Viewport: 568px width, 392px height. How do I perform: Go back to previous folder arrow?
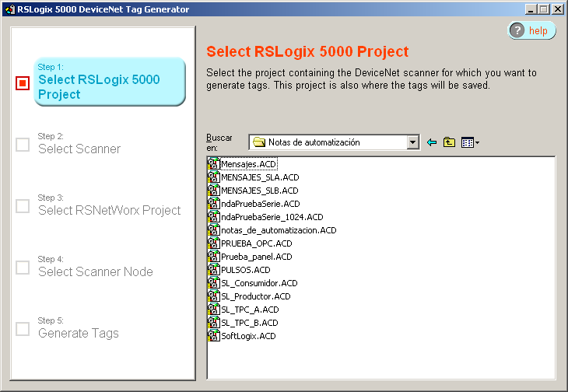click(x=432, y=142)
